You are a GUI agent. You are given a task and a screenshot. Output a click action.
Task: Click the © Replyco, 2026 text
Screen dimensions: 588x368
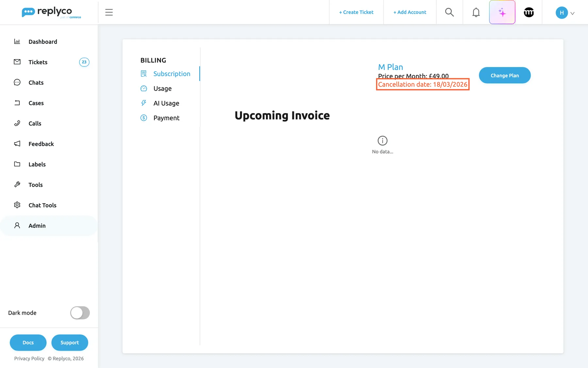click(66, 359)
